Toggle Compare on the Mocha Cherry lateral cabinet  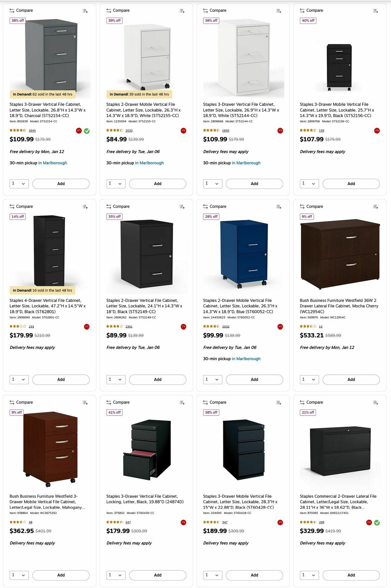(311, 206)
